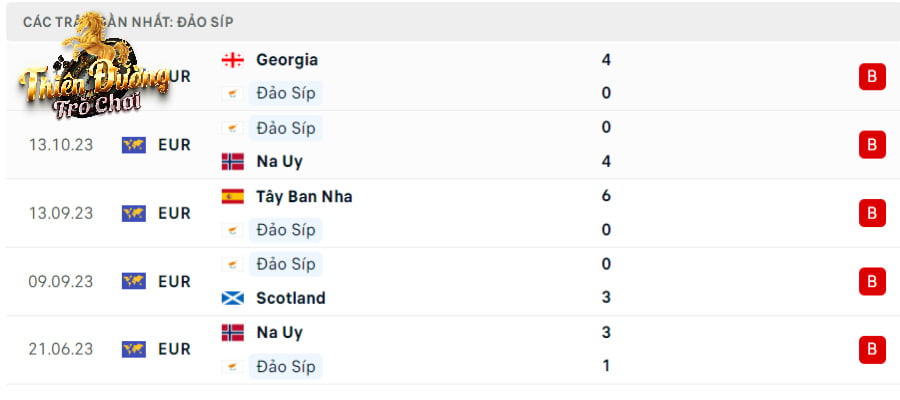900x400 pixels.
Task: Open the Scotland team link
Action: 290,298
